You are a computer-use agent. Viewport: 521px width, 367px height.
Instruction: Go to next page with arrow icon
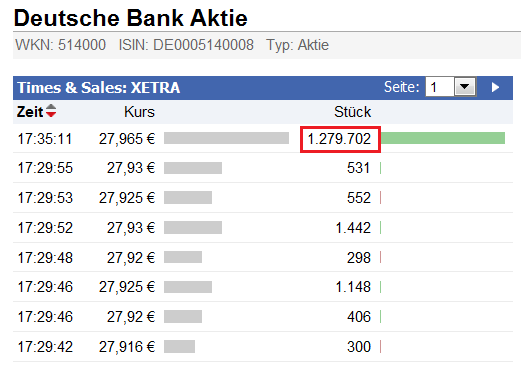click(x=495, y=87)
